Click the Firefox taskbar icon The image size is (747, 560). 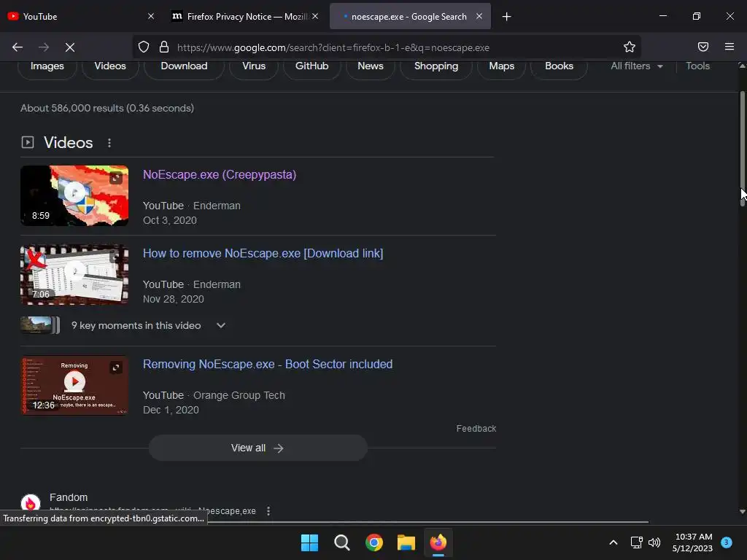[438, 542]
